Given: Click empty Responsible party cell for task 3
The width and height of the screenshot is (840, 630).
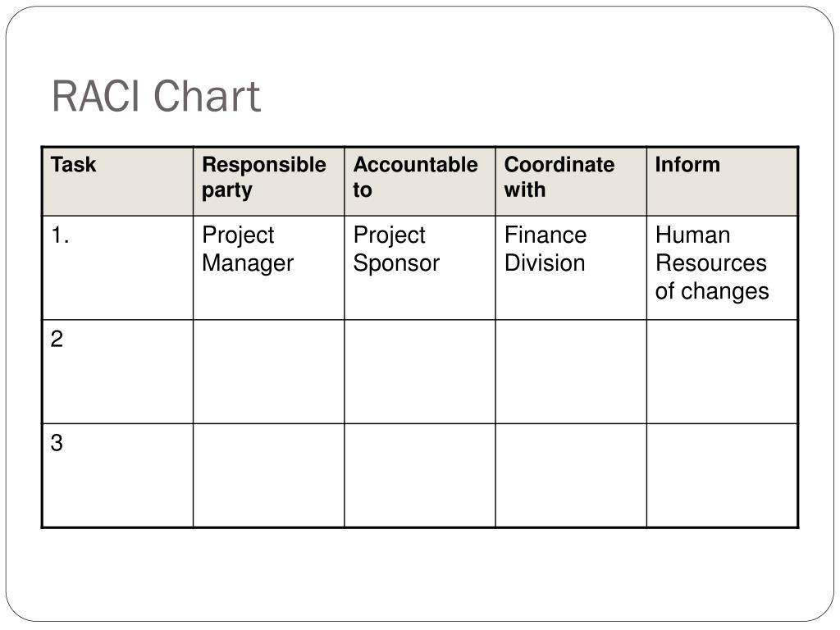Looking at the screenshot, I should (x=268, y=475).
